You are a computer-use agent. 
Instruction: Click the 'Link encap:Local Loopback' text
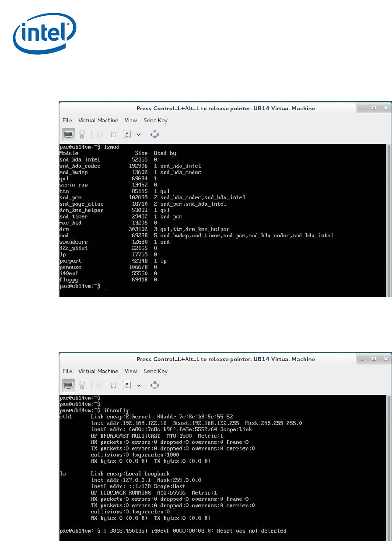coord(130,474)
